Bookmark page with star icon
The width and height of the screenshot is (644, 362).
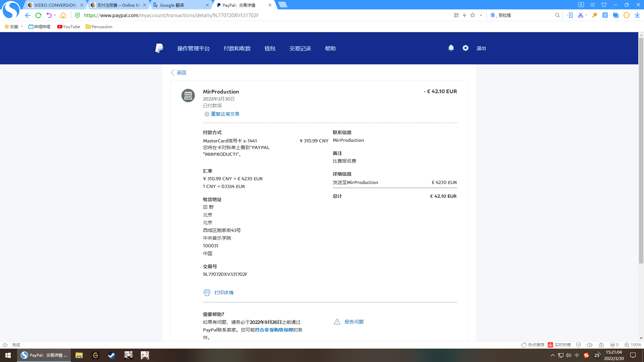coord(473,15)
